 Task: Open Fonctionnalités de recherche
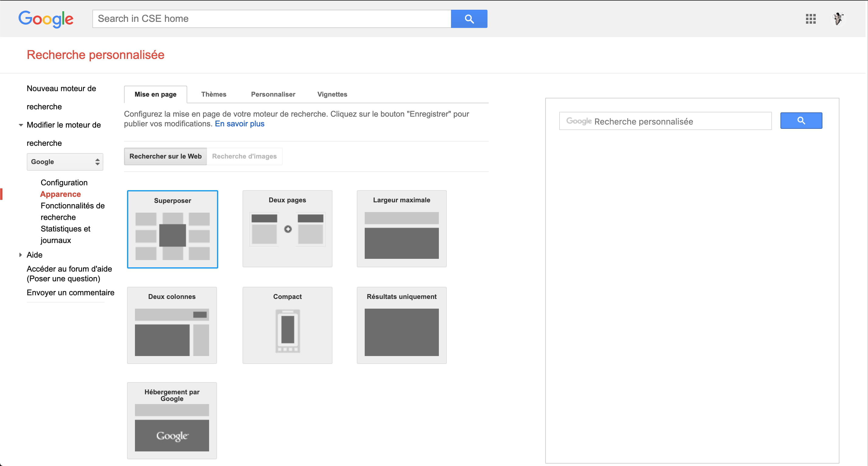(x=73, y=211)
